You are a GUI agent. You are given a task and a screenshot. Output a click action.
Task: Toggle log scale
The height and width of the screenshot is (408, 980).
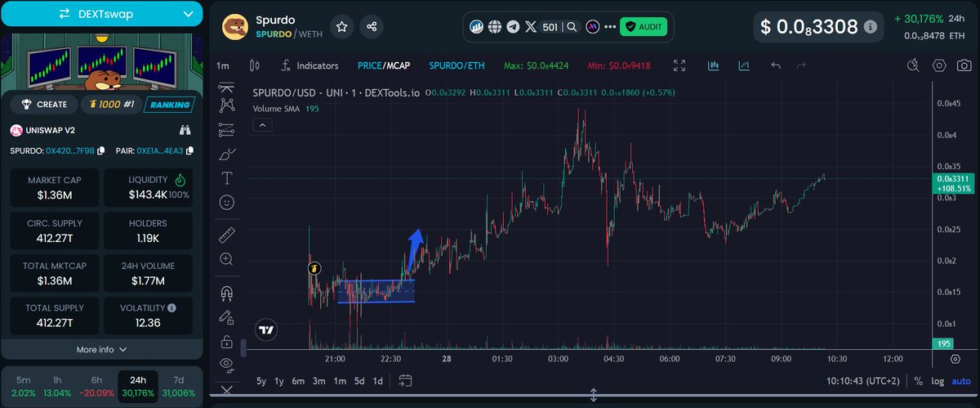coord(938,381)
